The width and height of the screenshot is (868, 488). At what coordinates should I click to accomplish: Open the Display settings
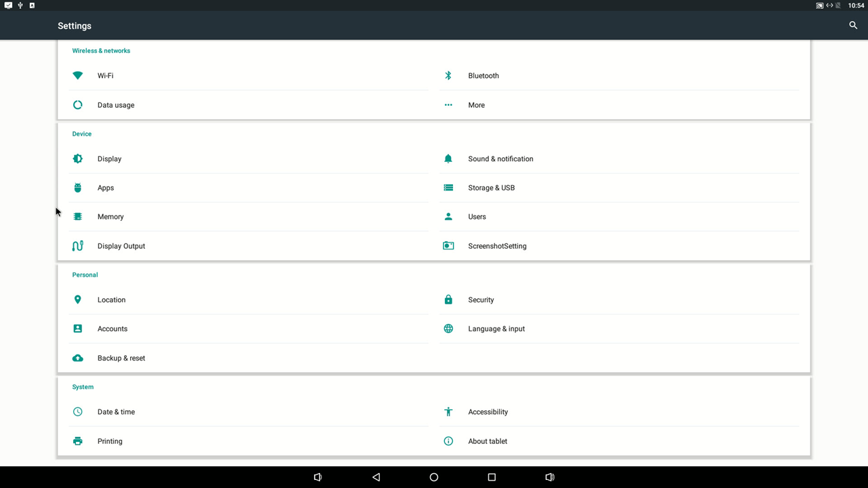click(x=109, y=159)
